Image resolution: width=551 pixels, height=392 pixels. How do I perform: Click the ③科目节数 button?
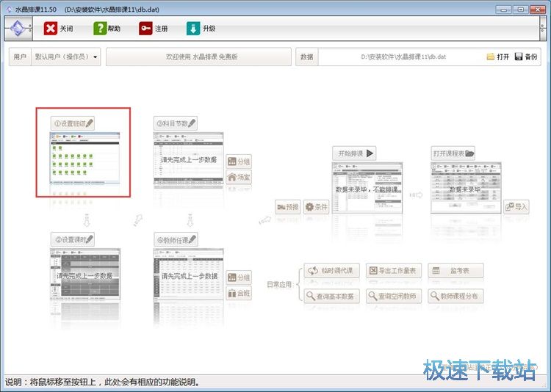[176, 123]
